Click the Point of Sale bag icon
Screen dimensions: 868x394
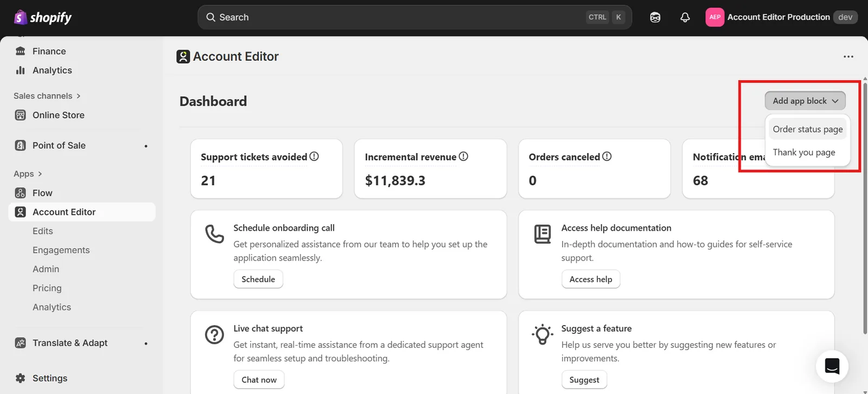(21, 145)
